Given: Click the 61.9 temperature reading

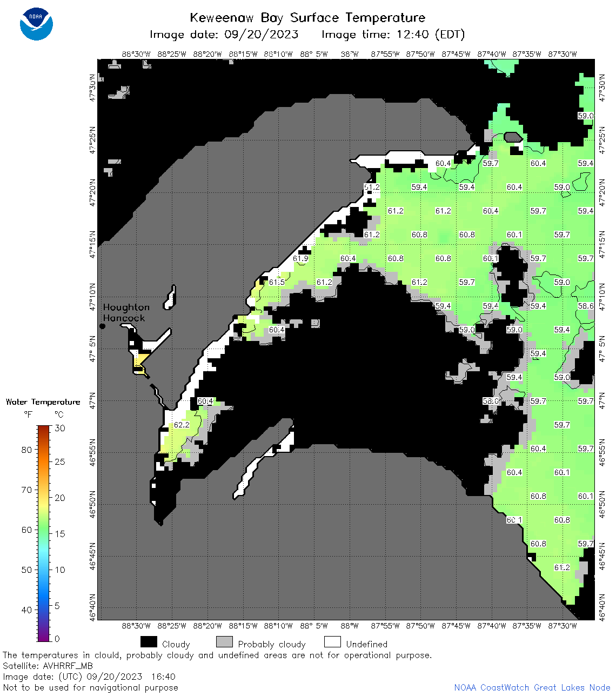Looking at the screenshot, I should [300, 258].
